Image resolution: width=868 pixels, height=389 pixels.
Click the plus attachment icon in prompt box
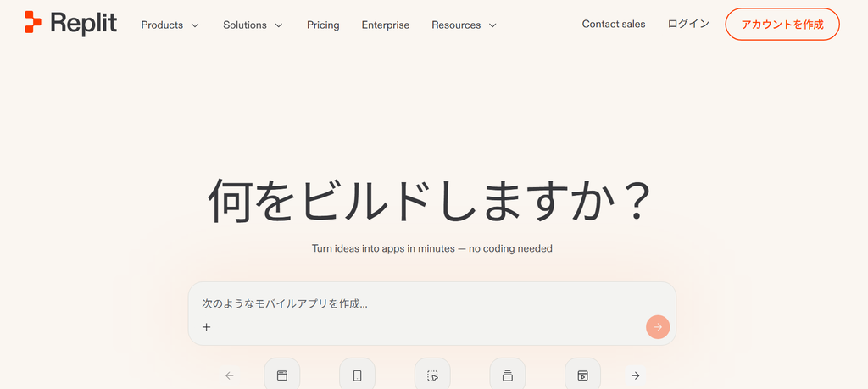207,327
